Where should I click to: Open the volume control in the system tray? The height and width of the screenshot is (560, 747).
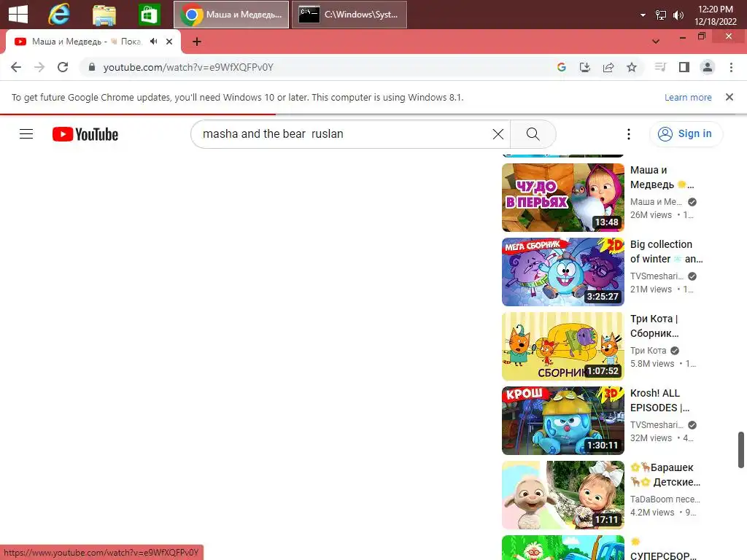(x=678, y=15)
